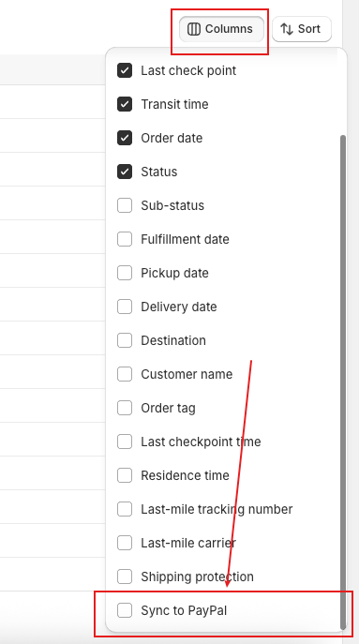Image resolution: width=359 pixels, height=644 pixels.
Task: Click the columns grid icon
Action: pyautogui.click(x=193, y=29)
